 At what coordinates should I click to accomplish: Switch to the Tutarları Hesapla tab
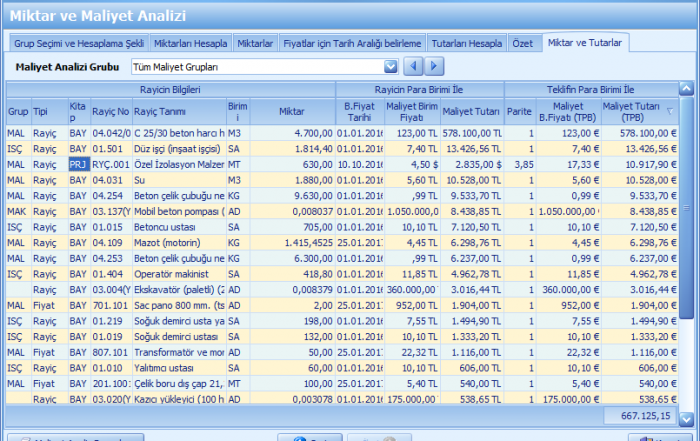[x=466, y=44]
